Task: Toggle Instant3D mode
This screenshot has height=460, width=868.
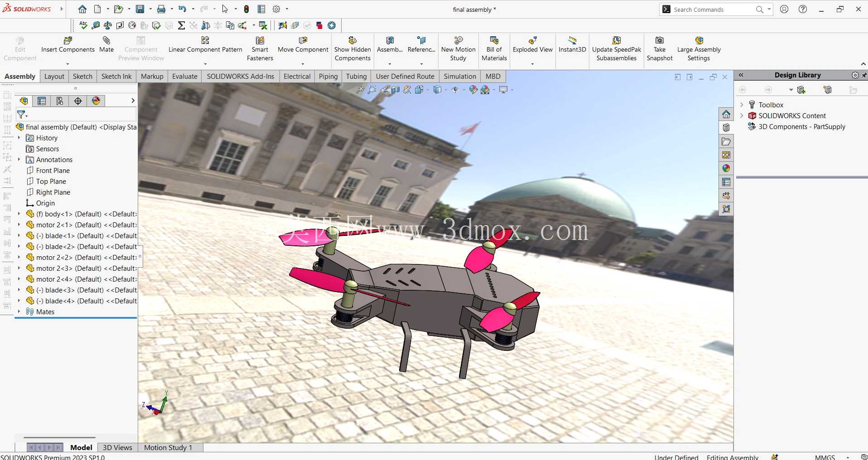Action: coord(572,44)
